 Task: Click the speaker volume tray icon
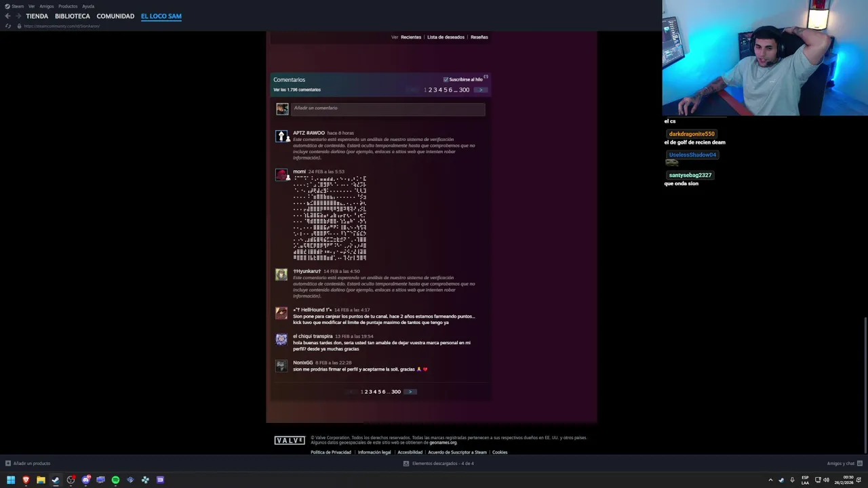[x=826, y=480]
